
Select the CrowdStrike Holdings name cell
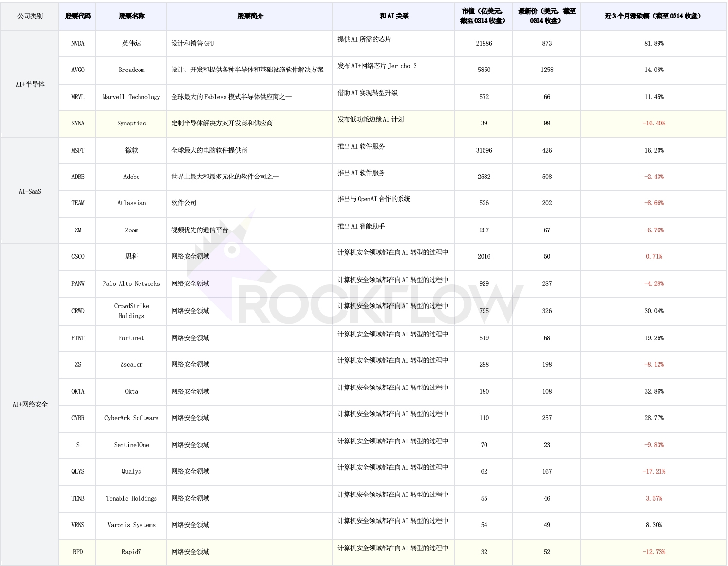coord(132,311)
